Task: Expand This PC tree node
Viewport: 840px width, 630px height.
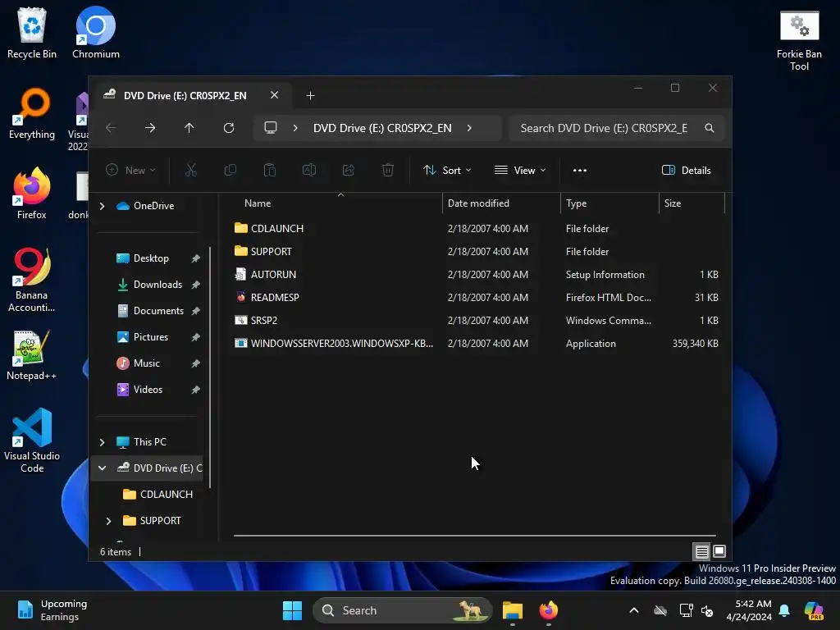Action: pos(102,442)
